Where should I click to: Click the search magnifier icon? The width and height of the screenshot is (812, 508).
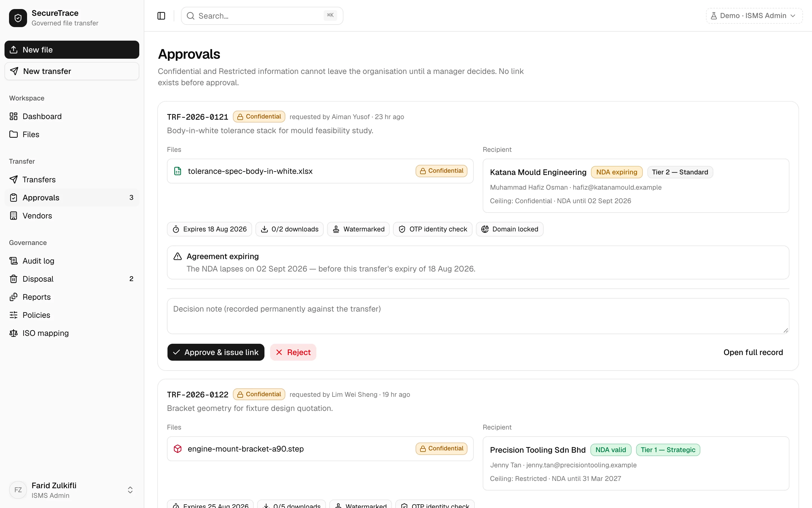190,16
